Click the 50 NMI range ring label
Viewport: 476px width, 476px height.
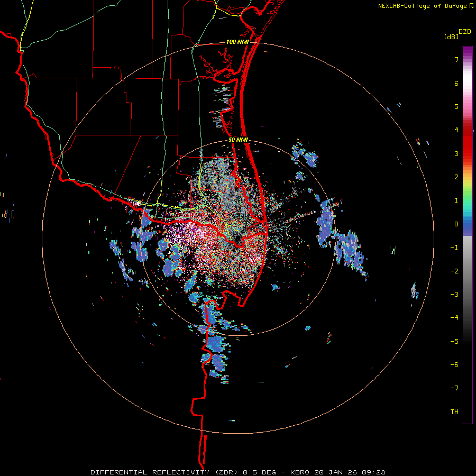(x=239, y=140)
